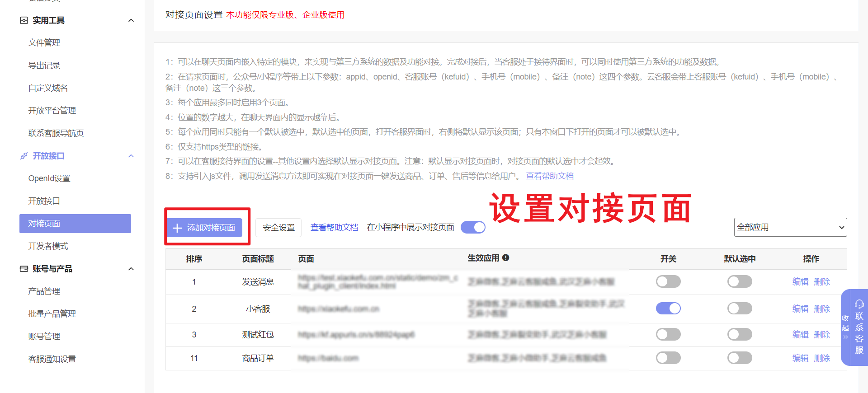This screenshot has height=393, width=868.
Task: Open OpenId设置 in sidebar
Action: (x=49, y=178)
